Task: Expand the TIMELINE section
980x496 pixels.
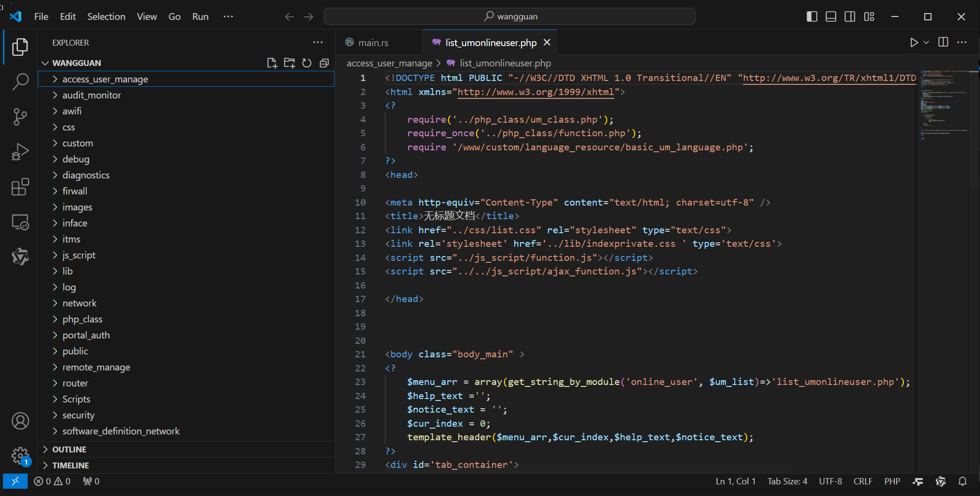Action: tap(186, 465)
